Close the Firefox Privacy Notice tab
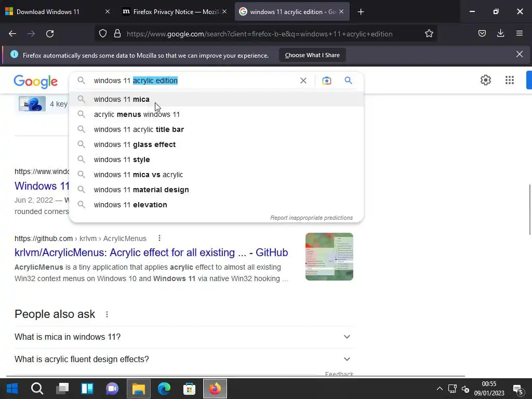This screenshot has height=399, width=532. (224, 11)
